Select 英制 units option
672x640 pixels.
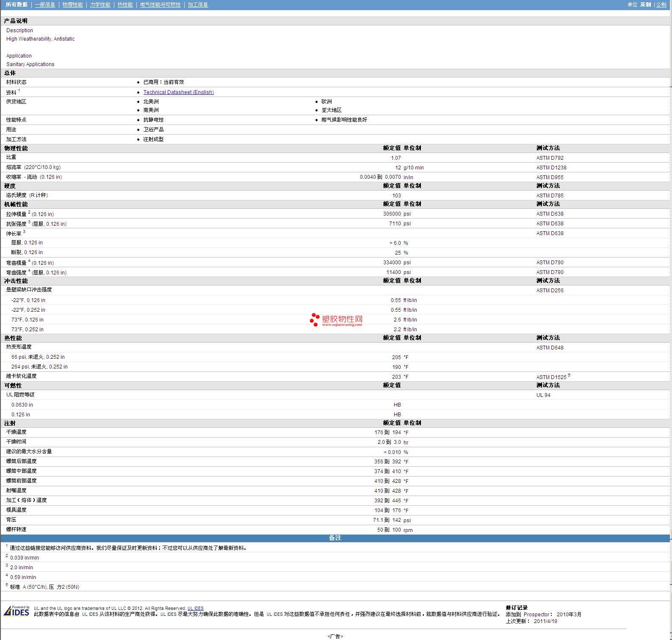tap(645, 5)
